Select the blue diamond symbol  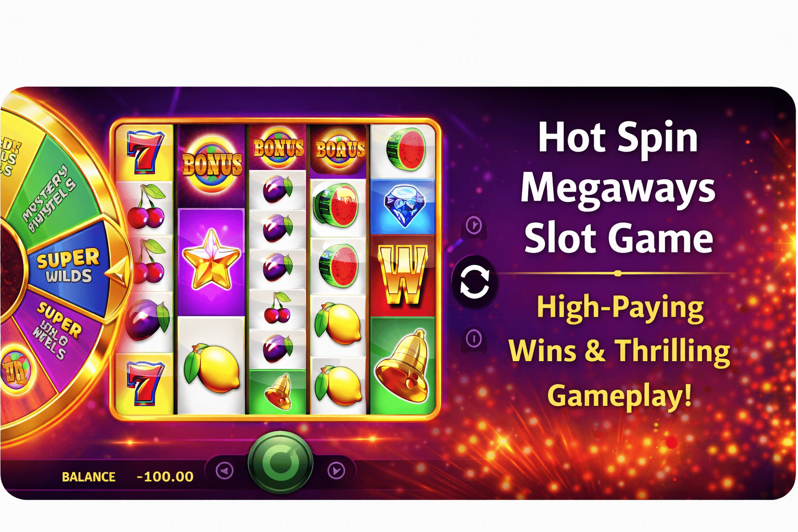coord(403,206)
